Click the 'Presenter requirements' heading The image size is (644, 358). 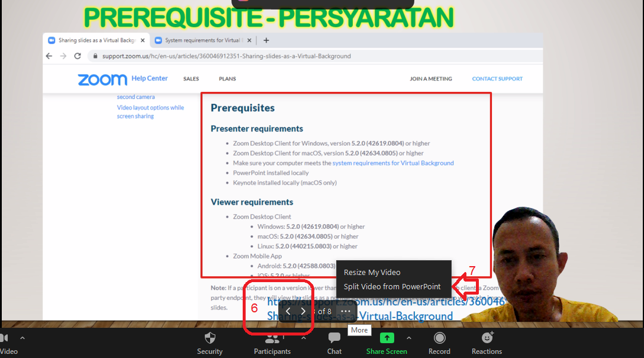[x=257, y=129]
